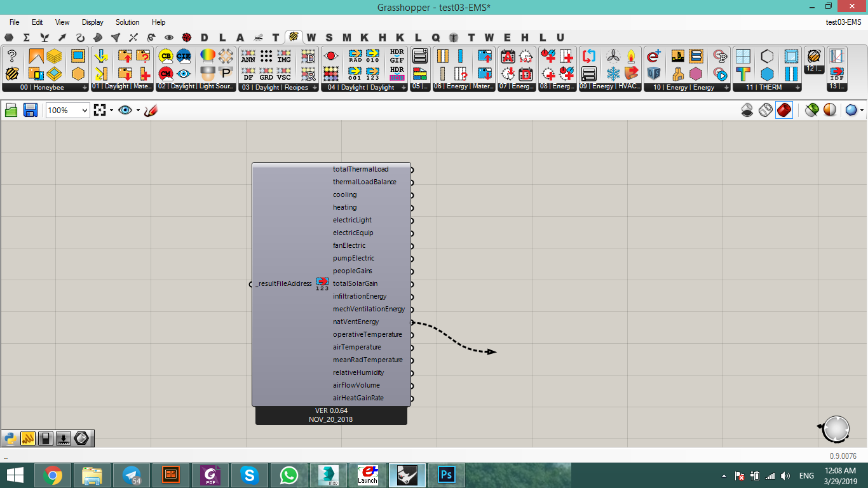Click the natVentEnergy output parameter
The image size is (868, 488).
click(x=355, y=322)
